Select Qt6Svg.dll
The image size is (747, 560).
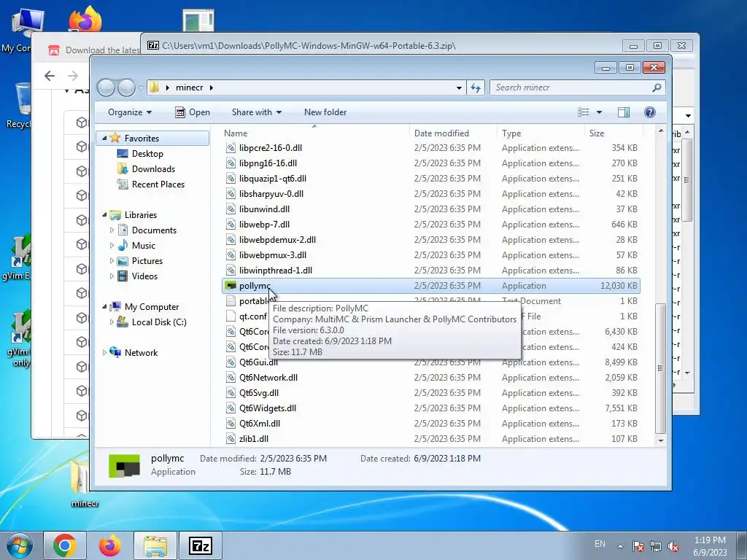pos(431,393)
